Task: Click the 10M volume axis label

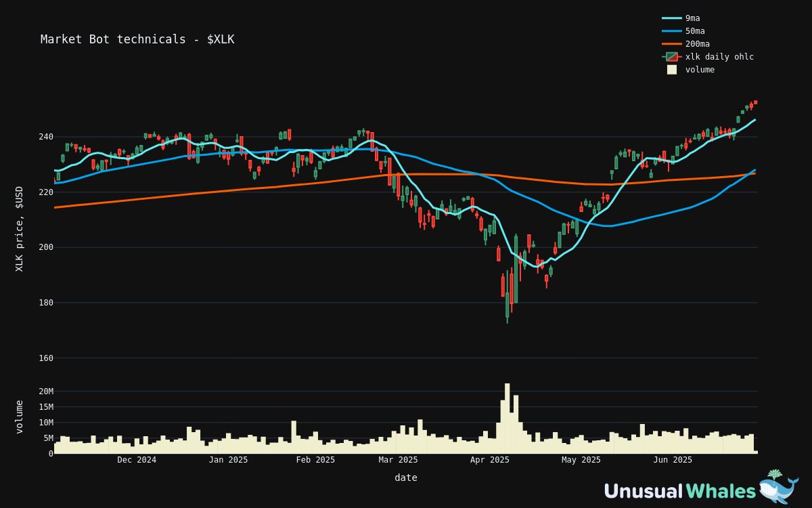Action: (x=45, y=423)
